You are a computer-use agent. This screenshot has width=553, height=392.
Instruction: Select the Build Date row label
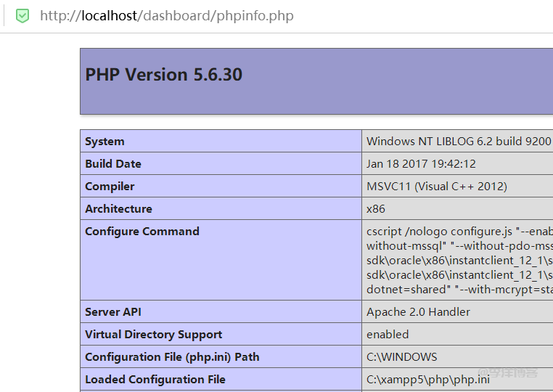(113, 164)
